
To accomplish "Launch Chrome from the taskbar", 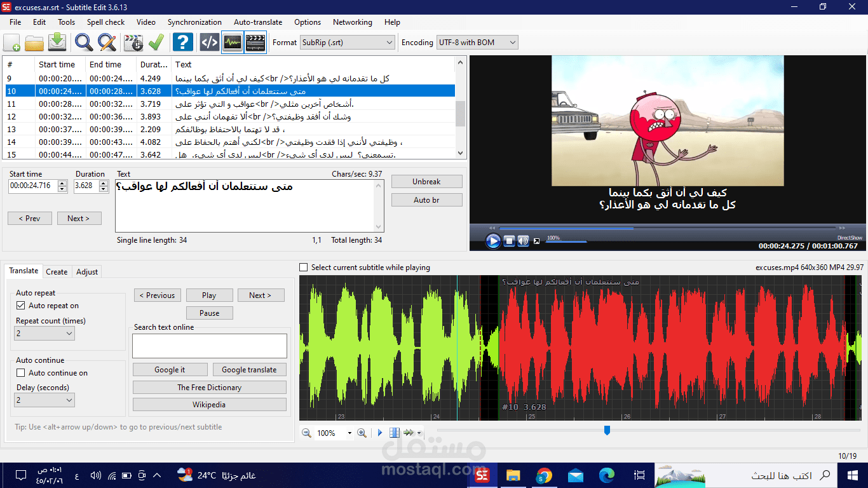I will point(544,475).
